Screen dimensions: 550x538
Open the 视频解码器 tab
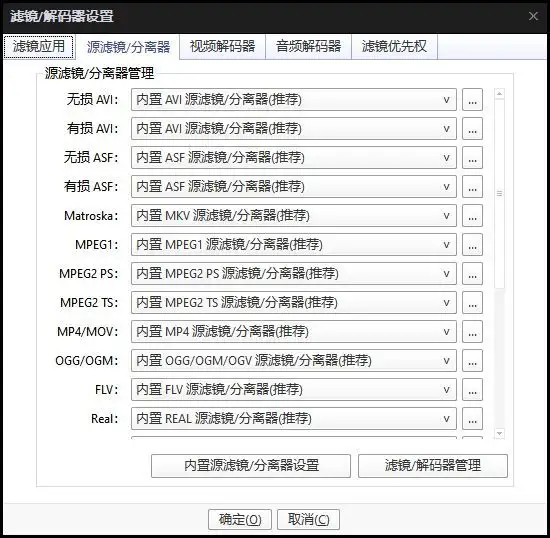[222, 46]
